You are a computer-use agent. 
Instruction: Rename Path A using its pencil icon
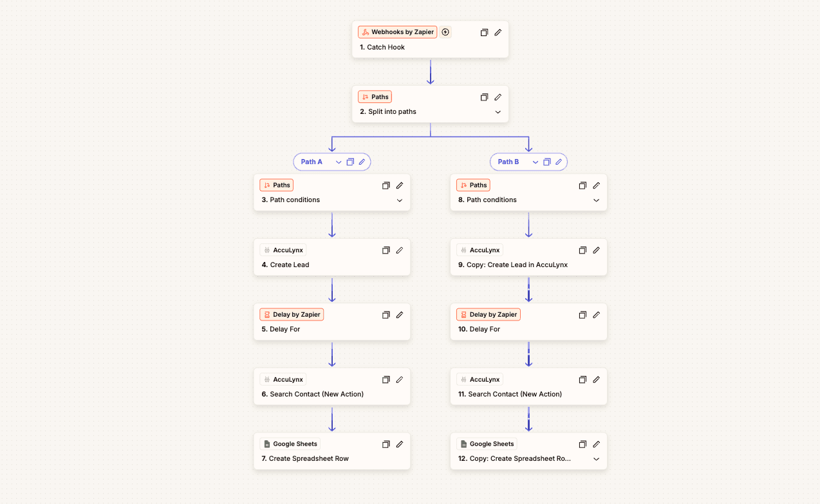[x=362, y=162]
